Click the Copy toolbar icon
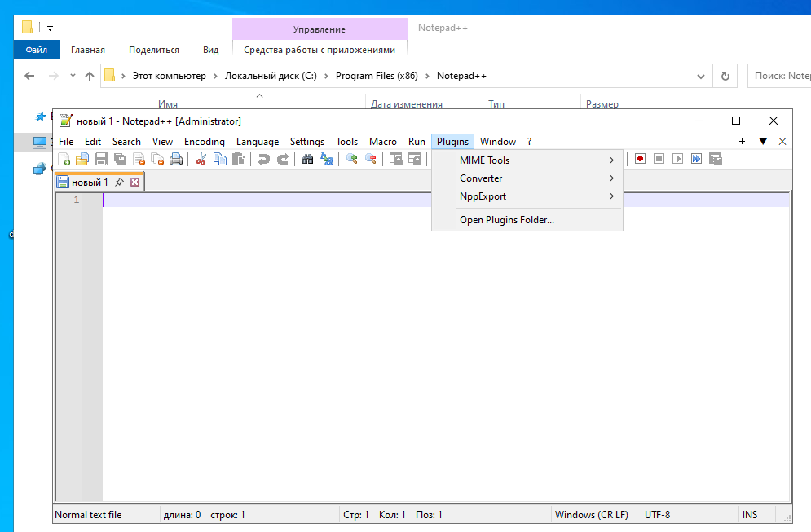 pyautogui.click(x=220, y=159)
